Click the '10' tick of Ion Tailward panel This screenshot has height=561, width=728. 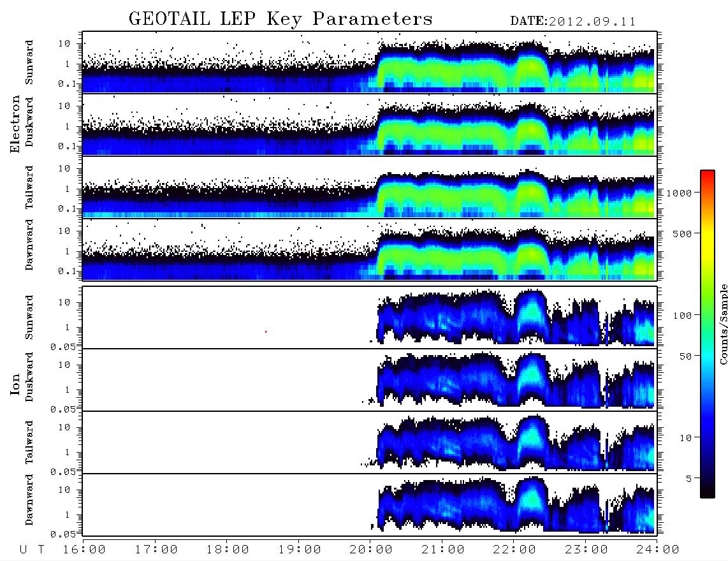coord(64,427)
